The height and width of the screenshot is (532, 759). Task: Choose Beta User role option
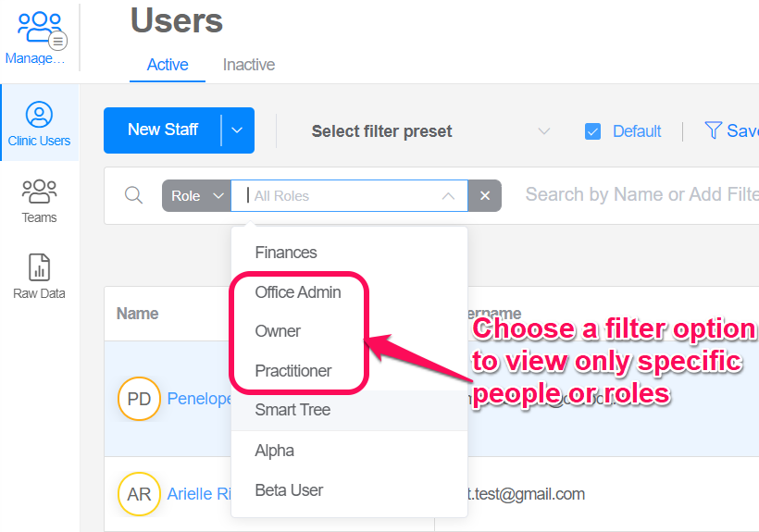point(350,490)
